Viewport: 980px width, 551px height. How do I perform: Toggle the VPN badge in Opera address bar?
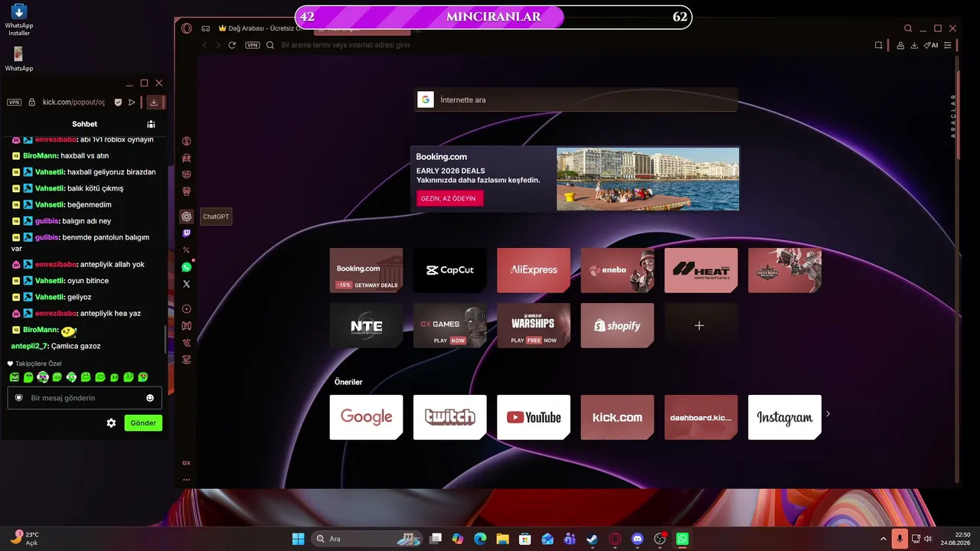253,45
